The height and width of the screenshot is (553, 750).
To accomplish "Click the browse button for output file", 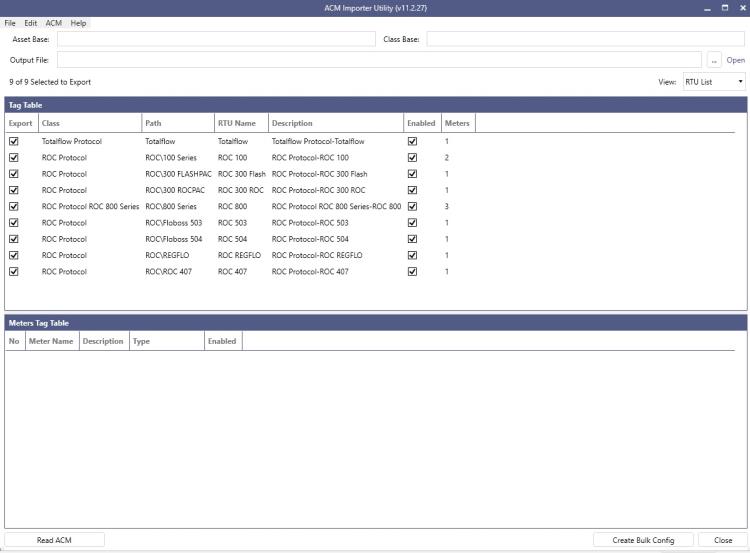I will pos(714,60).
